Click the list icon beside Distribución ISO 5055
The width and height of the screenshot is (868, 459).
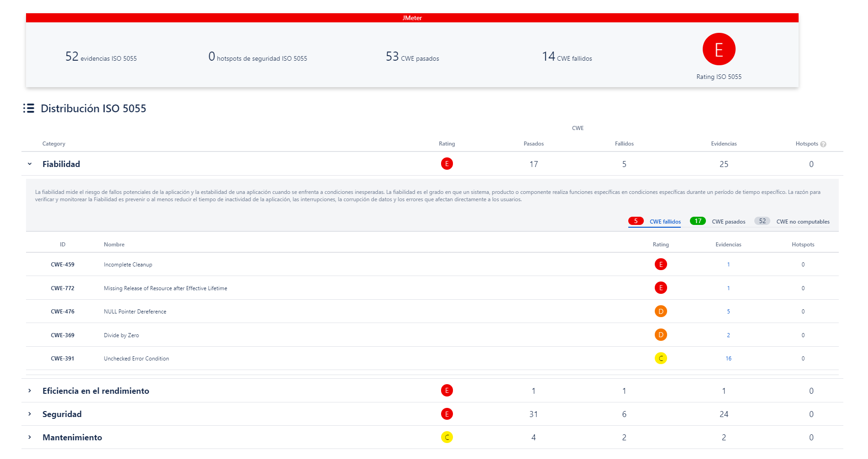29,108
